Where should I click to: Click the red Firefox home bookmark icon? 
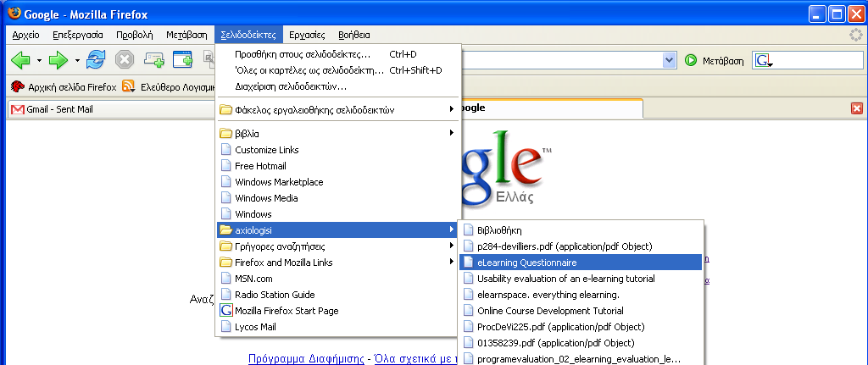pos(18,86)
